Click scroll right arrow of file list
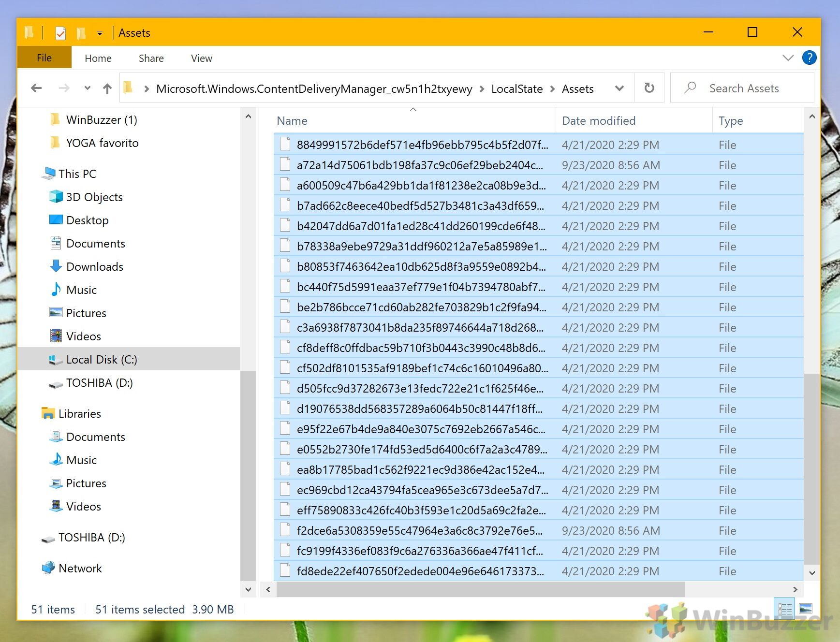Screen dimensions: 840x642 (x=795, y=589)
